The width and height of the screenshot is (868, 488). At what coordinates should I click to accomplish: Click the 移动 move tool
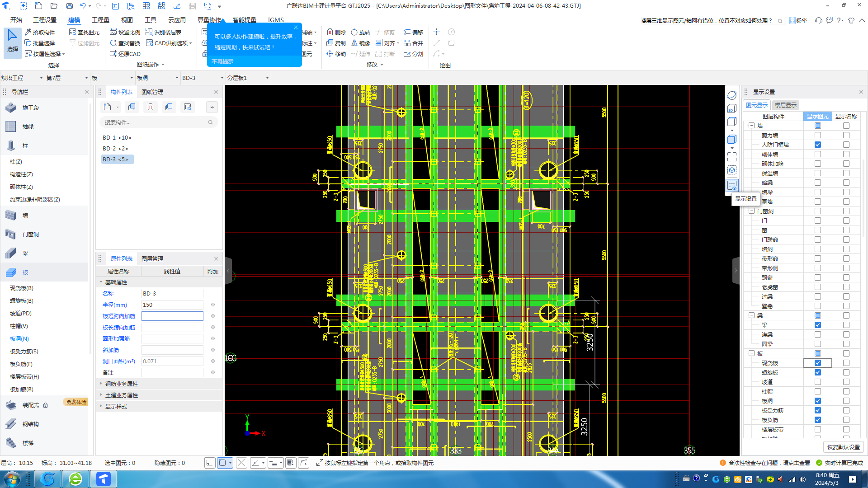[x=336, y=54]
